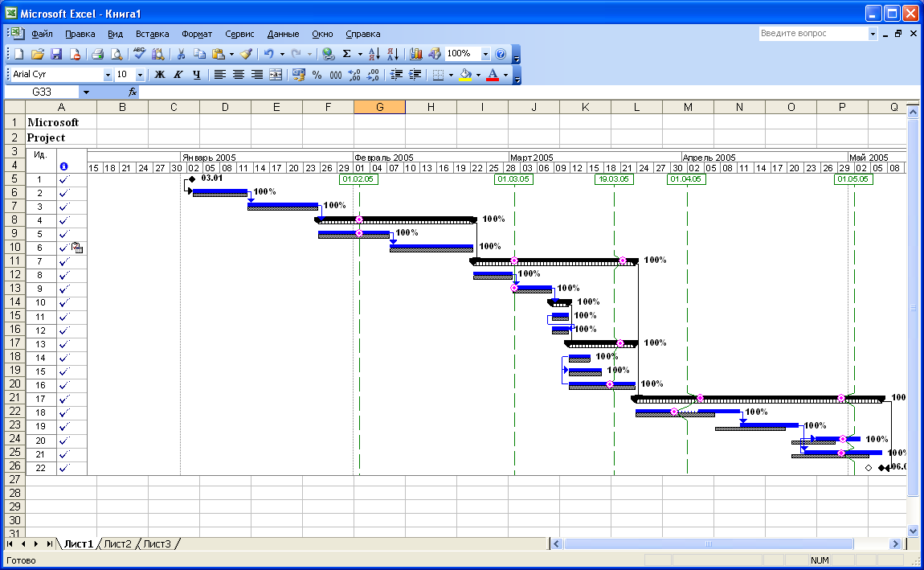Select the Format Painter brush
This screenshot has height=570, width=924.
(x=247, y=54)
